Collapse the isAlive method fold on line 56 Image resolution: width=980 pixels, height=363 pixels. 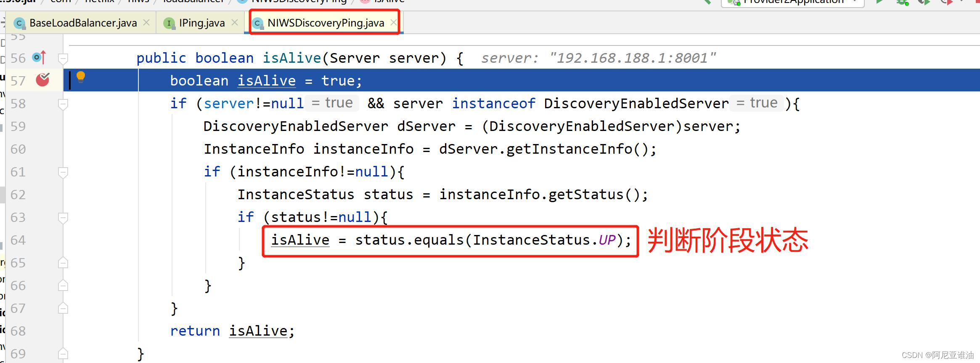[63, 58]
